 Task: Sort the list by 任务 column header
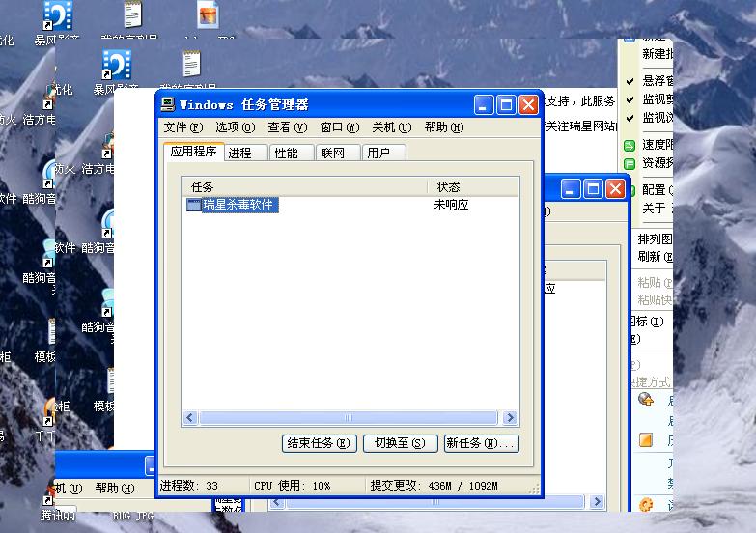(x=304, y=186)
